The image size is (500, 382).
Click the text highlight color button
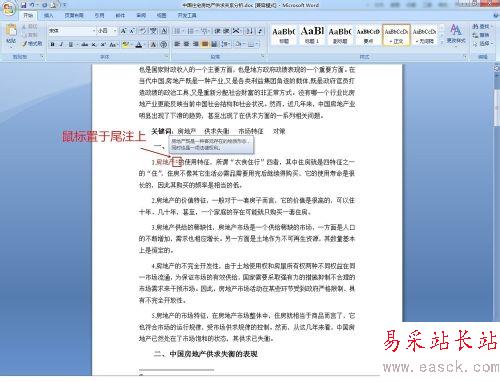(x=125, y=44)
